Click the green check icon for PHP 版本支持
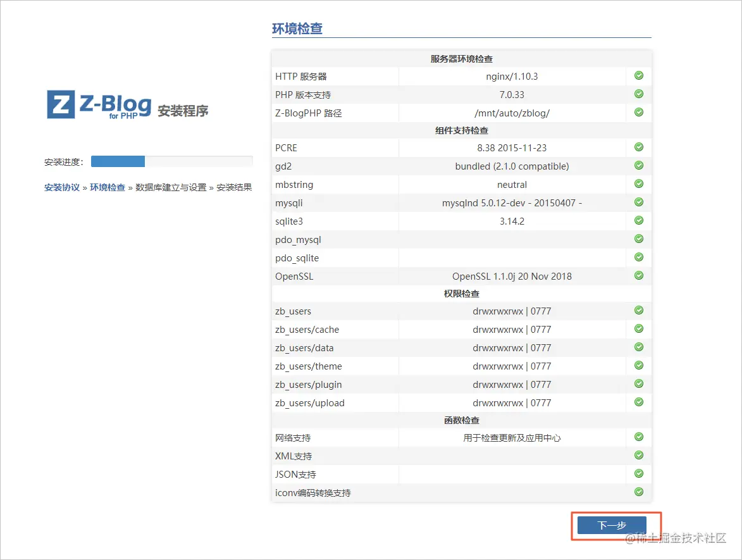Screen dimensions: 742x560 coord(638,94)
